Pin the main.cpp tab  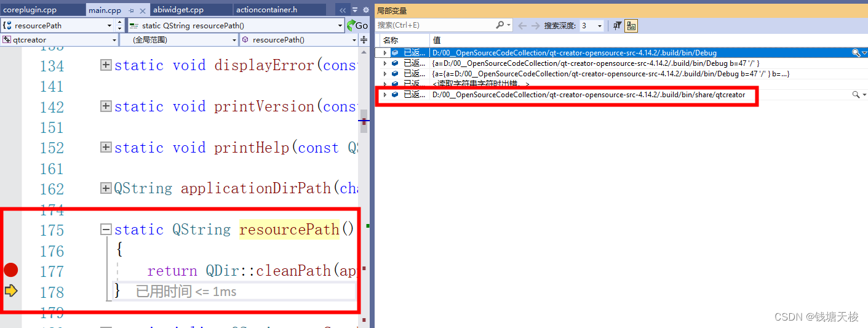coord(132,10)
